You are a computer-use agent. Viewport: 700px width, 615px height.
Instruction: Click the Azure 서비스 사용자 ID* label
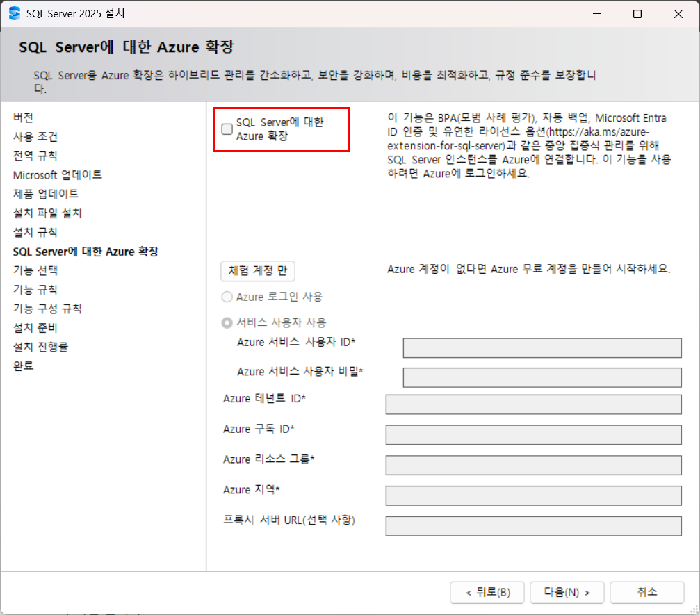pyautogui.click(x=296, y=343)
